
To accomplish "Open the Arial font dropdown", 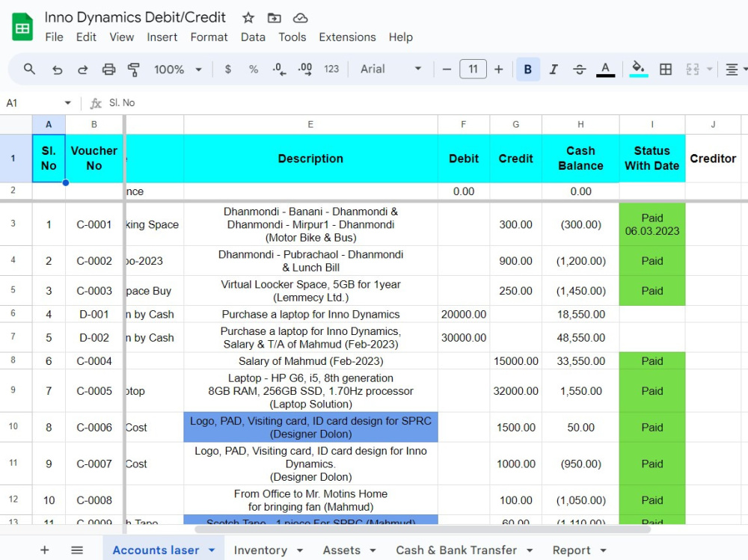I will (390, 70).
